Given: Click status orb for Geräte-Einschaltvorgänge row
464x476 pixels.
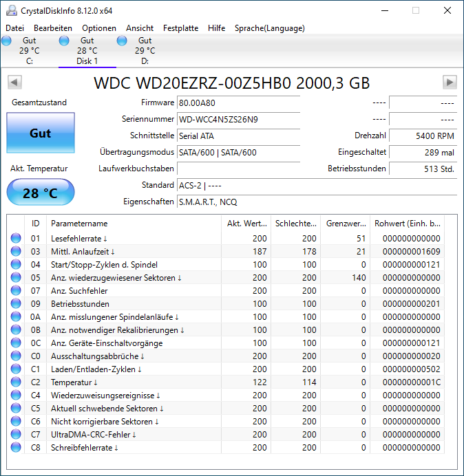Looking at the screenshot, I should (x=16, y=343).
